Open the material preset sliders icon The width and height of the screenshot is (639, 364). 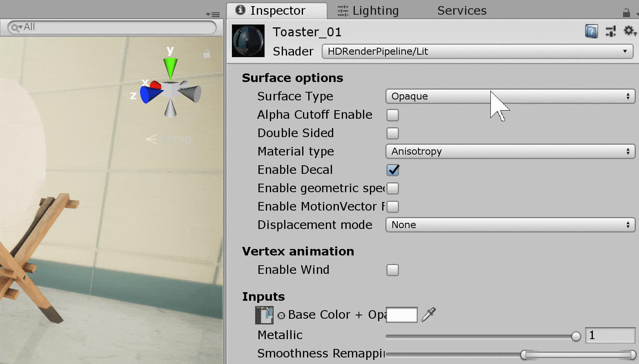tap(611, 31)
